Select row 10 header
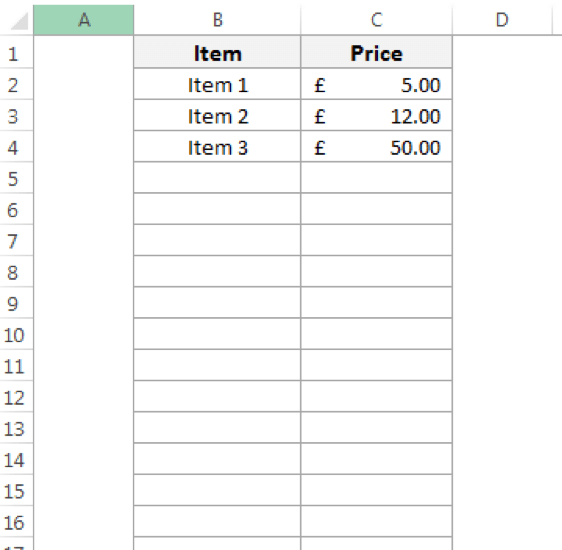Screen dimensions: 562x550 [x=16, y=334]
